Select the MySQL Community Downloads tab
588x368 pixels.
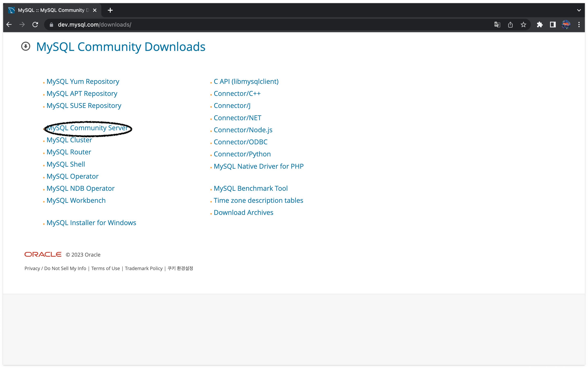pos(52,10)
